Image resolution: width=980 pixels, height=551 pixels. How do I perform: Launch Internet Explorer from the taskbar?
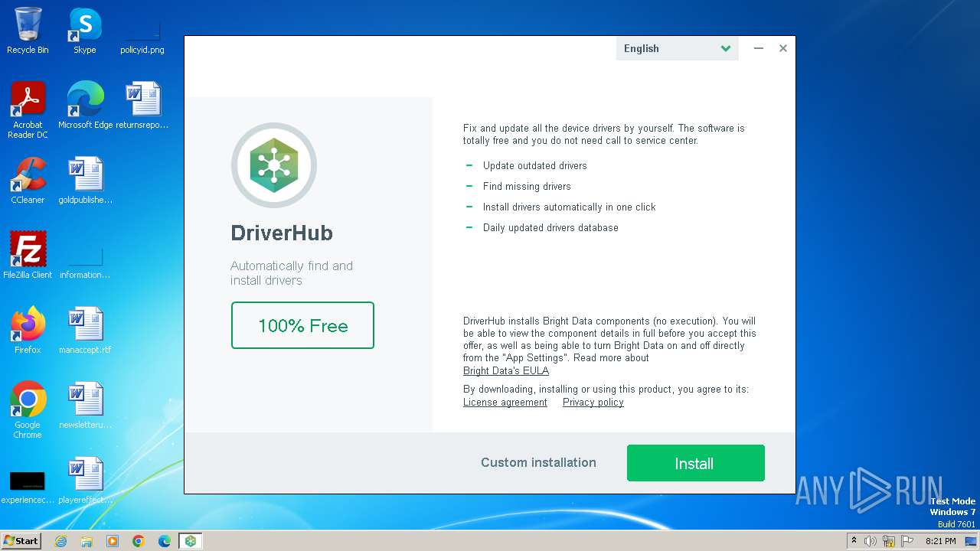[60, 541]
